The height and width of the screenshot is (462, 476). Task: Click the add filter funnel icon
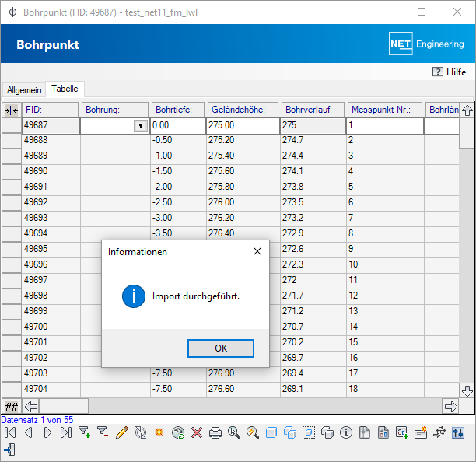point(85,432)
